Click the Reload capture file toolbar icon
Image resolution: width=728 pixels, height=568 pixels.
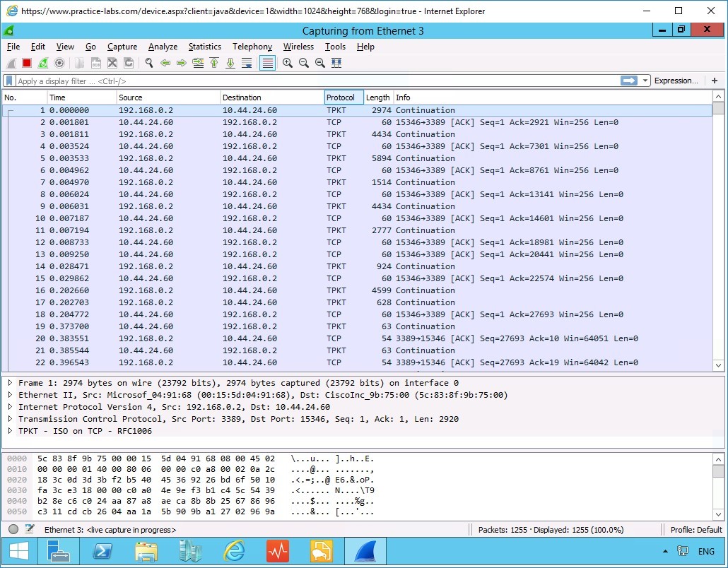click(129, 63)
